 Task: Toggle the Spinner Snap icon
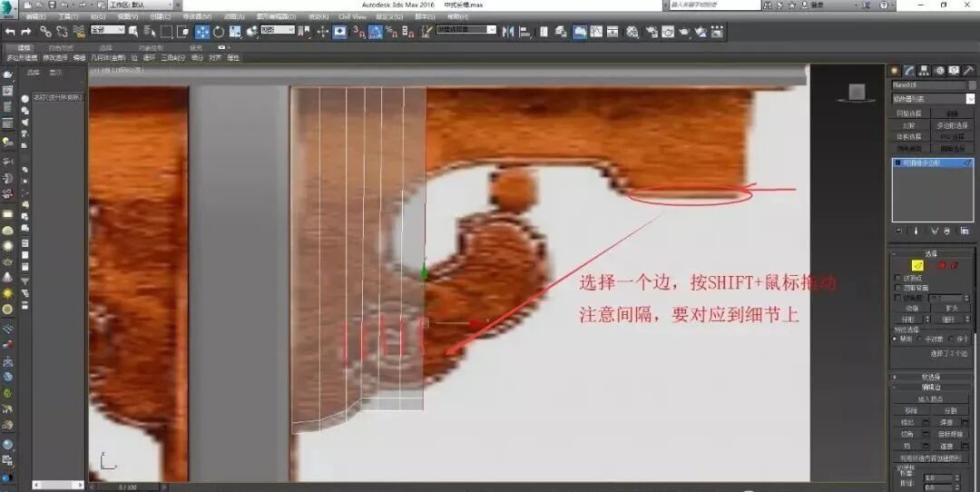tap(408, 31)
